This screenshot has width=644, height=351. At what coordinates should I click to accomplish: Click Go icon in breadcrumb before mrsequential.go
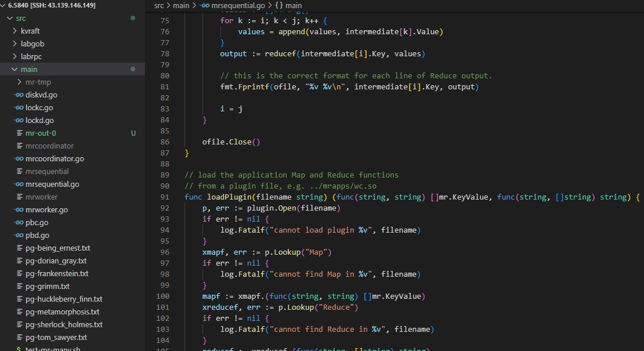205,5
